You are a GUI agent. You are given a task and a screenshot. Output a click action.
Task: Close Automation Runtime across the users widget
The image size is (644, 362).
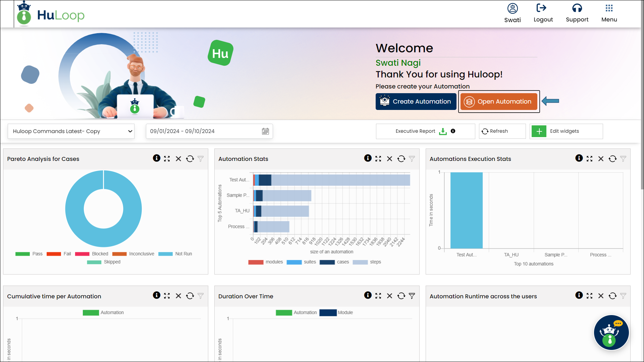(x=601, y=296)
